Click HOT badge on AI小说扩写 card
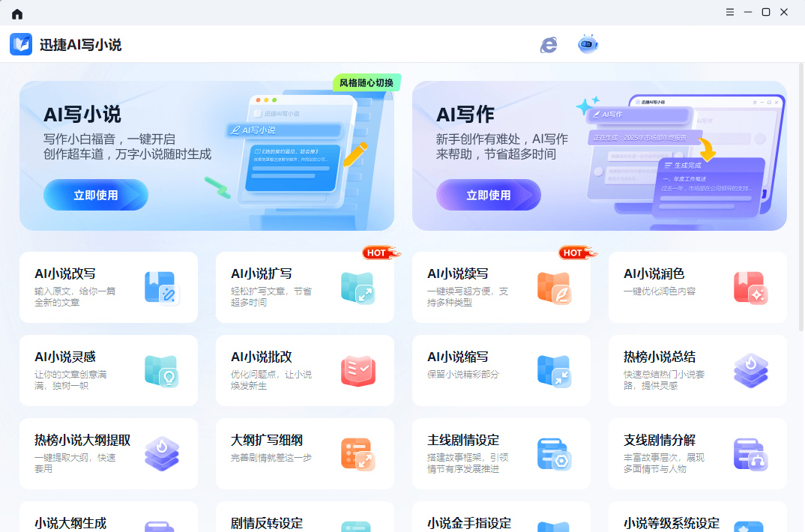805x532 pixels. pyautogui.click(x=381, y=253)
